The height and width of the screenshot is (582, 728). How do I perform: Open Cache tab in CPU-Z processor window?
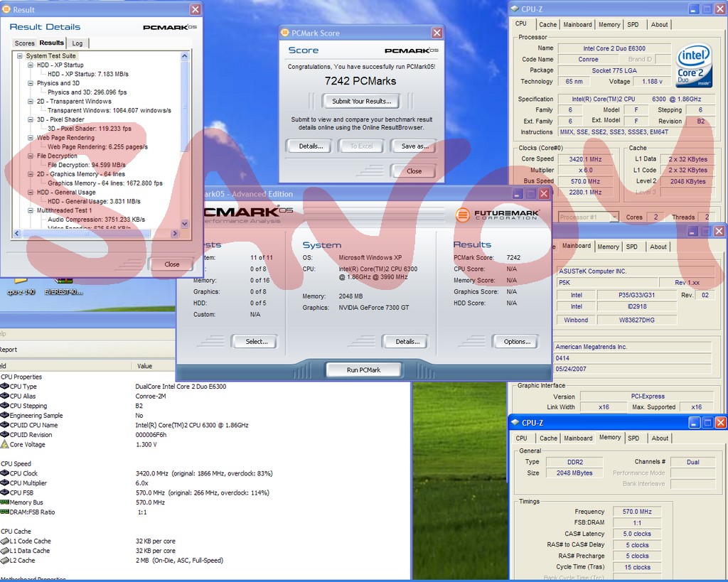pyautogui.click(x=548, y=25)
